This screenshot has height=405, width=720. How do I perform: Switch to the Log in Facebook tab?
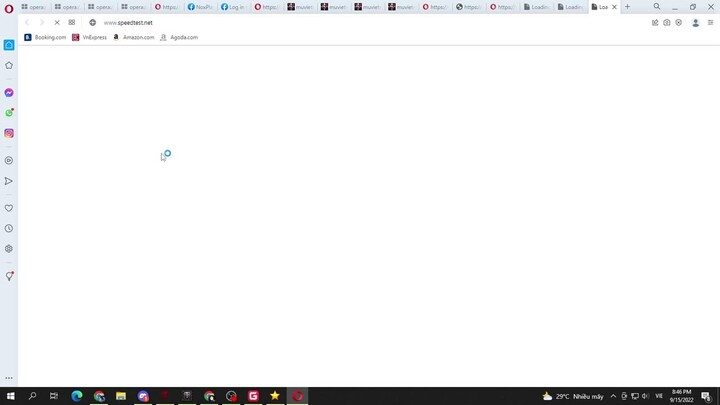[x=233, y=7]
